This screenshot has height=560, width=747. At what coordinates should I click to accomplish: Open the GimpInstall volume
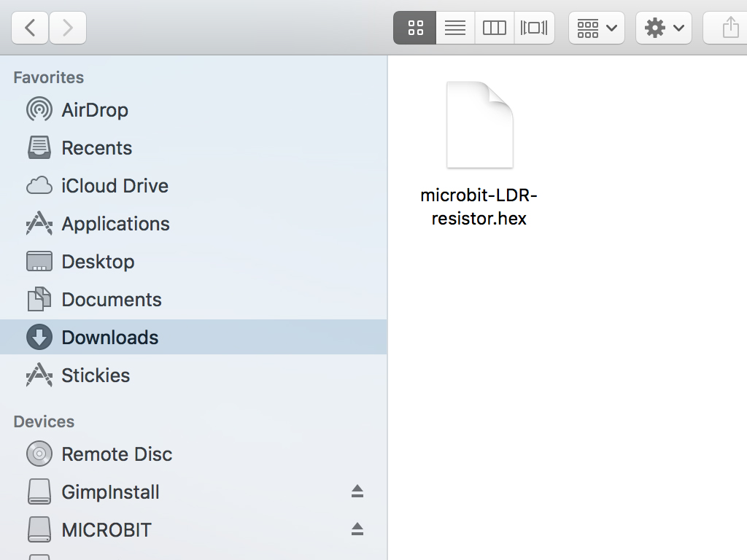[193, 491]
